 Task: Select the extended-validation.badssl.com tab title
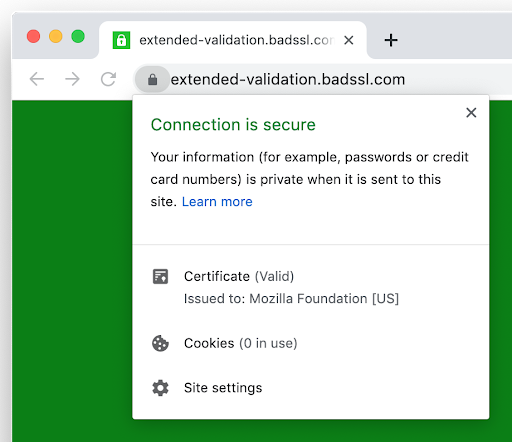point(237,40)
